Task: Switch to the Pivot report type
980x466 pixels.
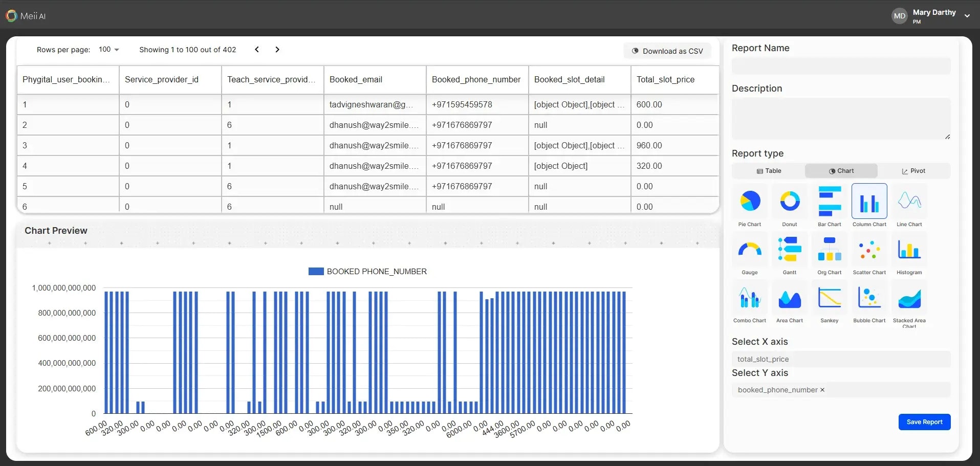Action: 913,171
